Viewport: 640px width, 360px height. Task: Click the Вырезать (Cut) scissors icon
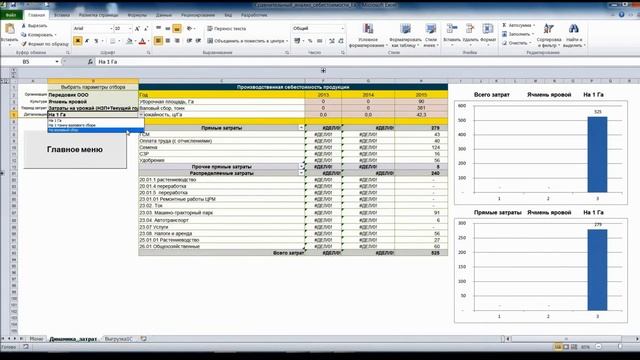point(24,26)
